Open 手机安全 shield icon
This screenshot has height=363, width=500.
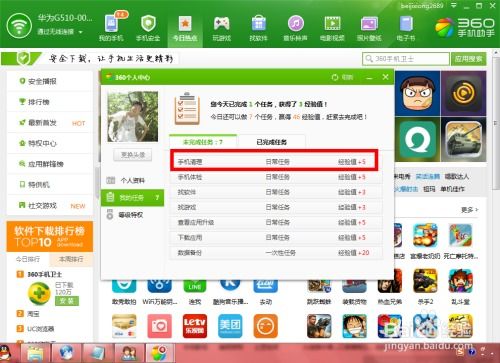click(x=148, y=28)
